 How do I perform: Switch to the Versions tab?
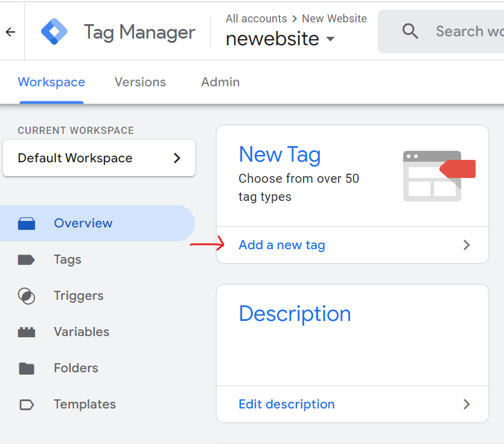click(140, 82)
